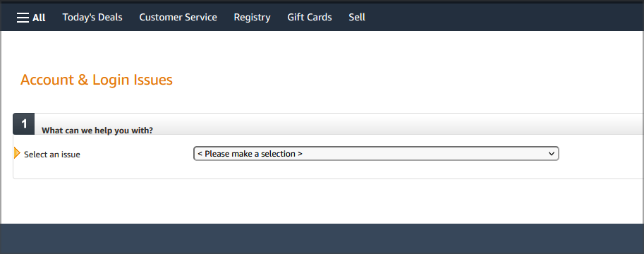The height and width of the screenshot is (254, 644).
Task: Click the "What can we help you with?" heading
Action: coord(97,131)
